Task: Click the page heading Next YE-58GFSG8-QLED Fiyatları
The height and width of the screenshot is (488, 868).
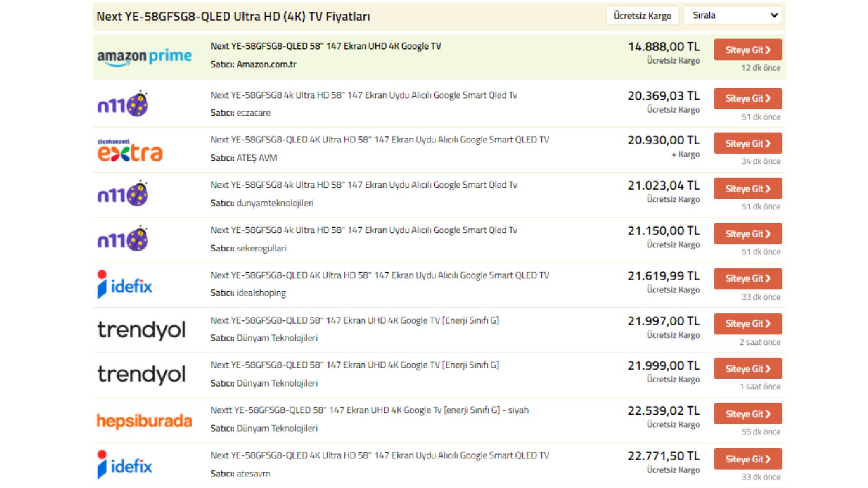Action: click(x=233, y=17)
